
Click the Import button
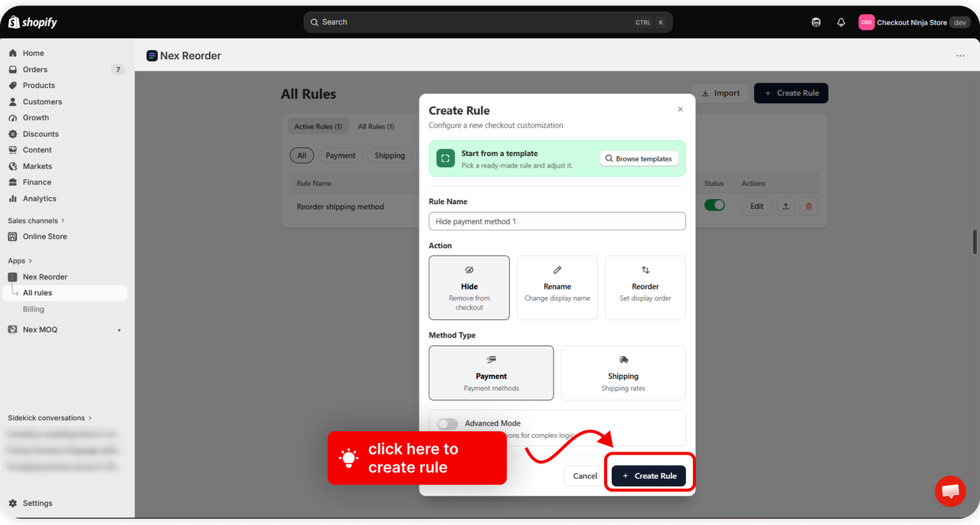pos(720,93)
